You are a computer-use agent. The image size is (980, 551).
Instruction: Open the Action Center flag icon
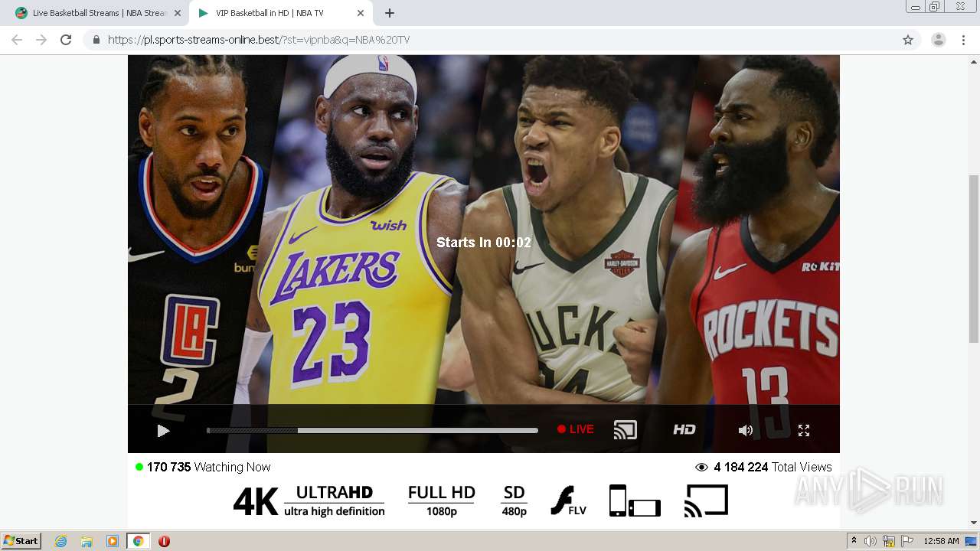coord(906,541)
